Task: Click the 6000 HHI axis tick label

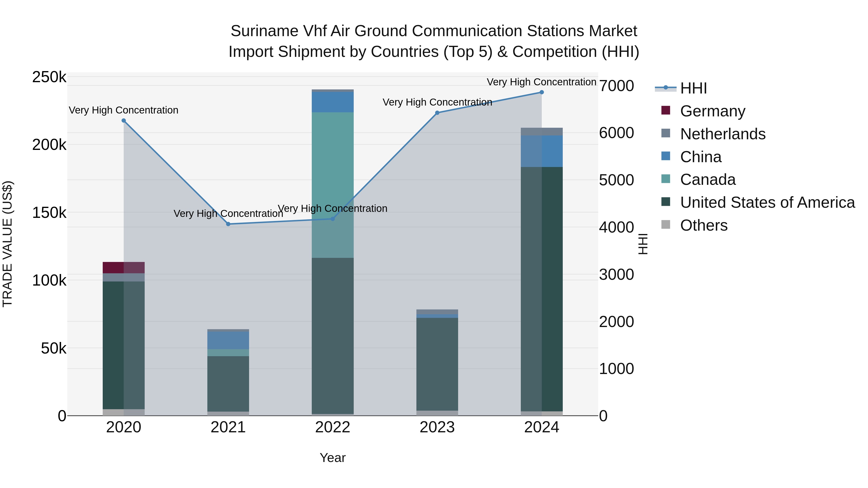Action: [x=617, y=133]
